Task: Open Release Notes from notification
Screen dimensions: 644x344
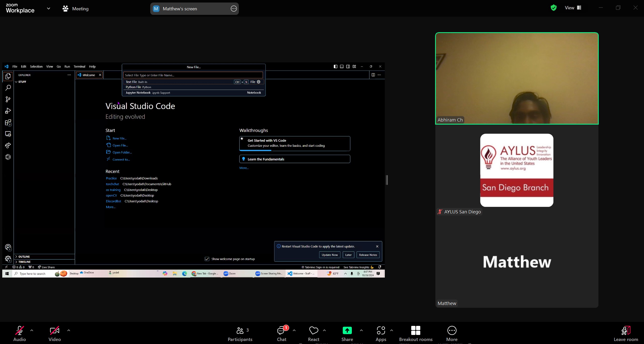Action: 368,255
